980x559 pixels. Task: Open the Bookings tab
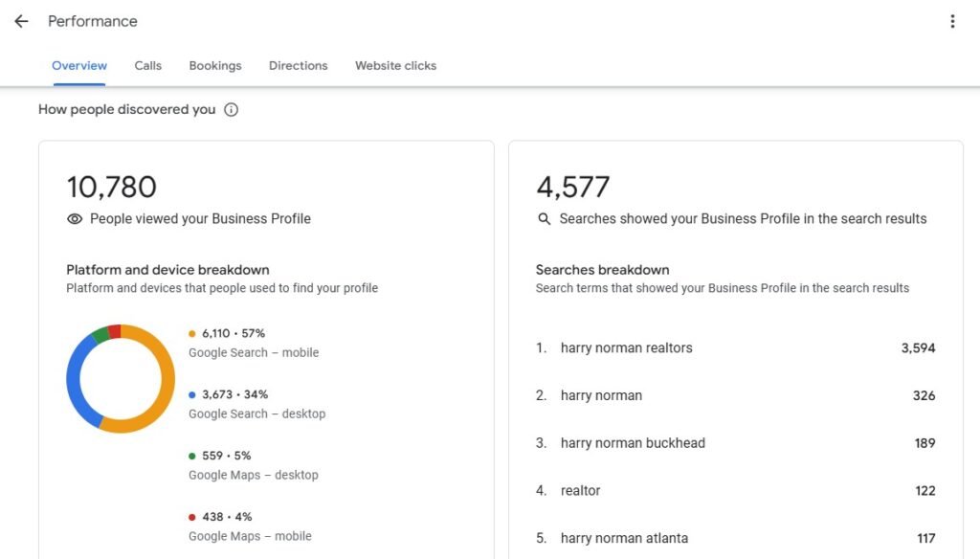coord(215,66)
